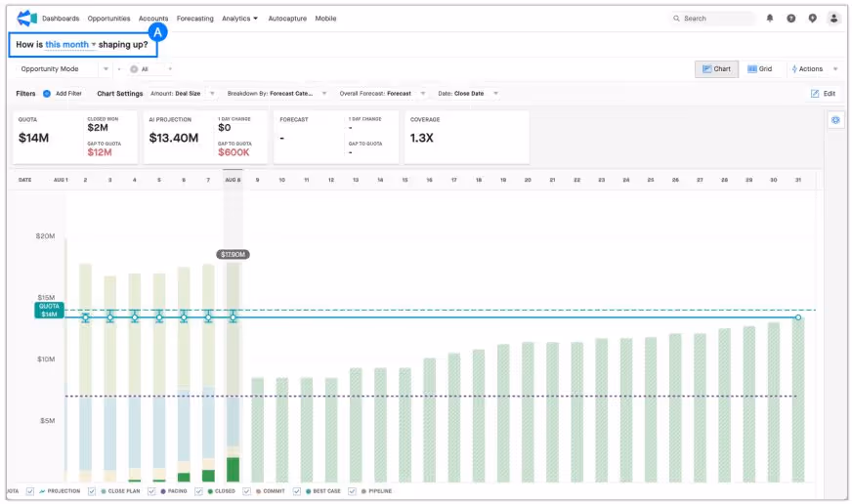
Task: Click the app logo in the top-left
Action: 26,18
